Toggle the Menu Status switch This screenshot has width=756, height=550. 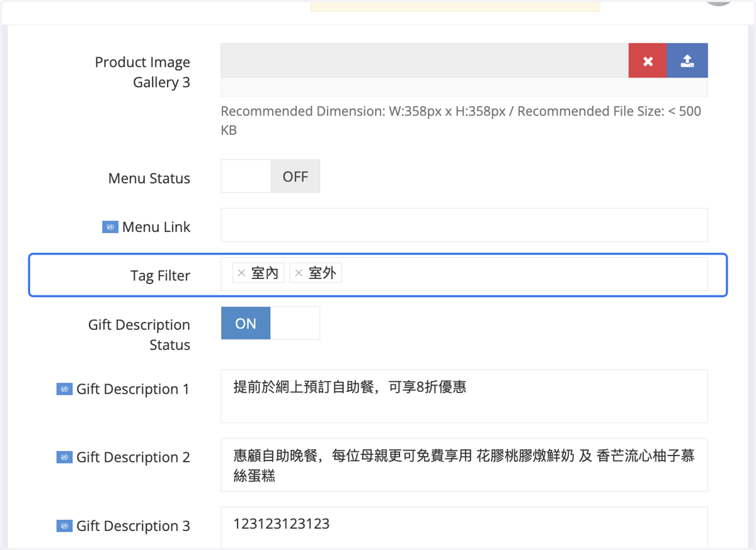point(270,176)
